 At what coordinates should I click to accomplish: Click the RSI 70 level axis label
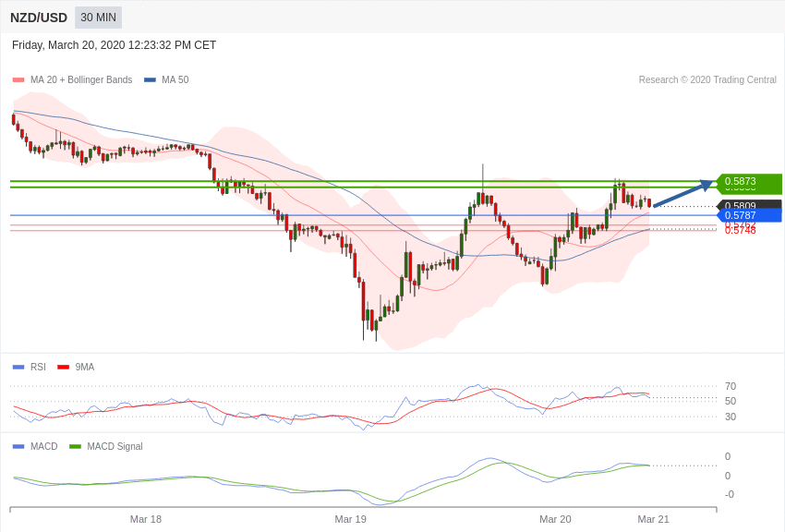click(731, 386)
